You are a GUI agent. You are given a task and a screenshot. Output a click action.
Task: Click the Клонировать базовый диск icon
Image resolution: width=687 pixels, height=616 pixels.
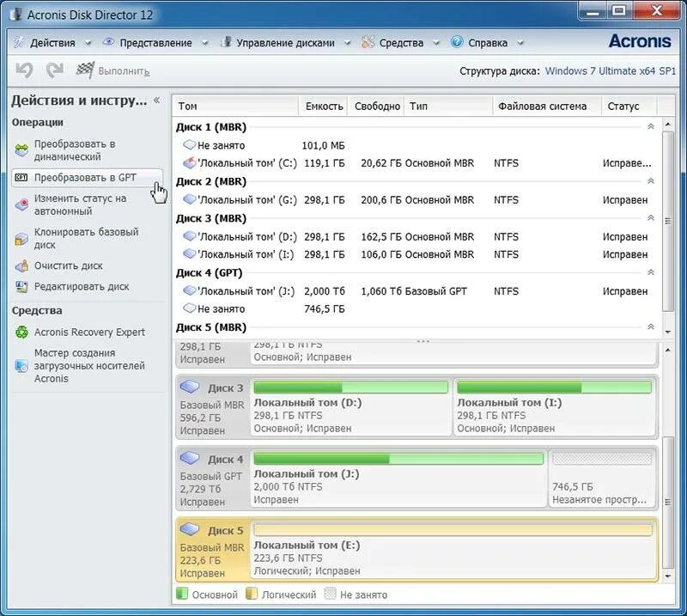pos(21,239)
